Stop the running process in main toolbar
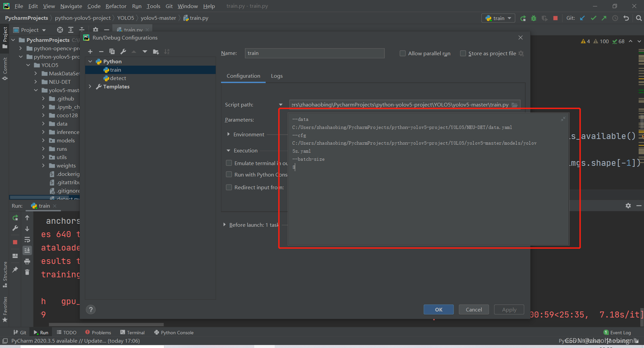The height and width of the screenshot is (348, 644). 555,18
